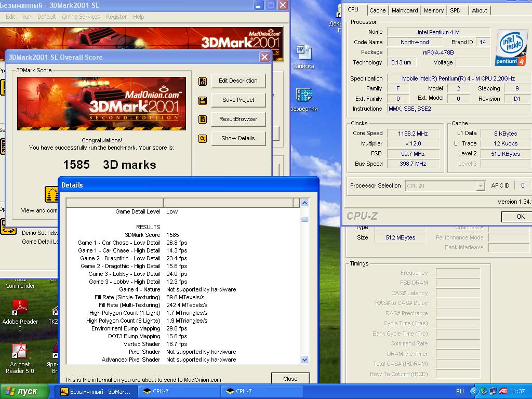Image resolution: width=532 pixels, height=399 pixels.
Task: Click the Core Speed value 1196.2 MHz
Action: [x=413, y=134]
